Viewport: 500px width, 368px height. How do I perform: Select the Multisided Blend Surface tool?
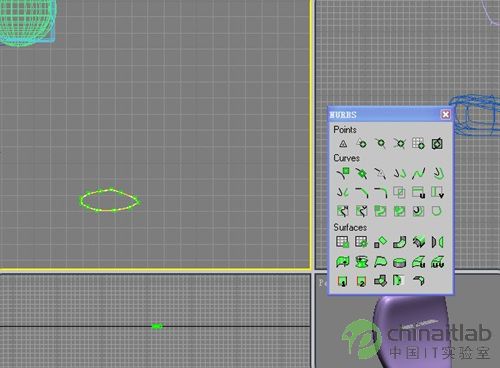380,281
